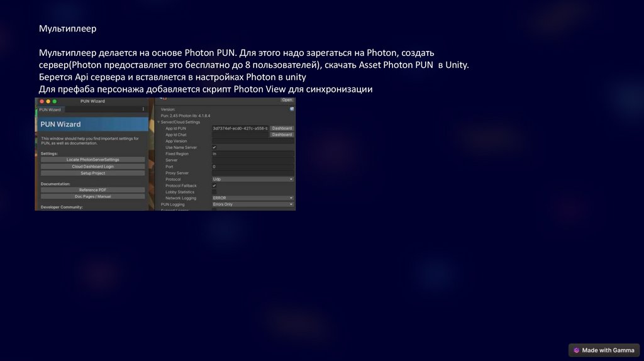Click the line starting 'Берется Api сервера'

172,77
